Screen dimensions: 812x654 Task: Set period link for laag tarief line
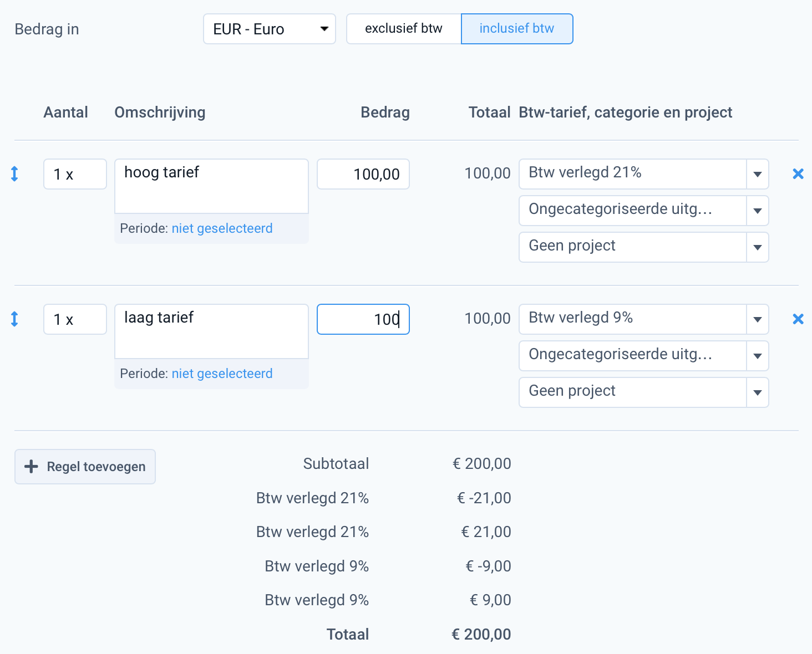click(x=222, y=374)
